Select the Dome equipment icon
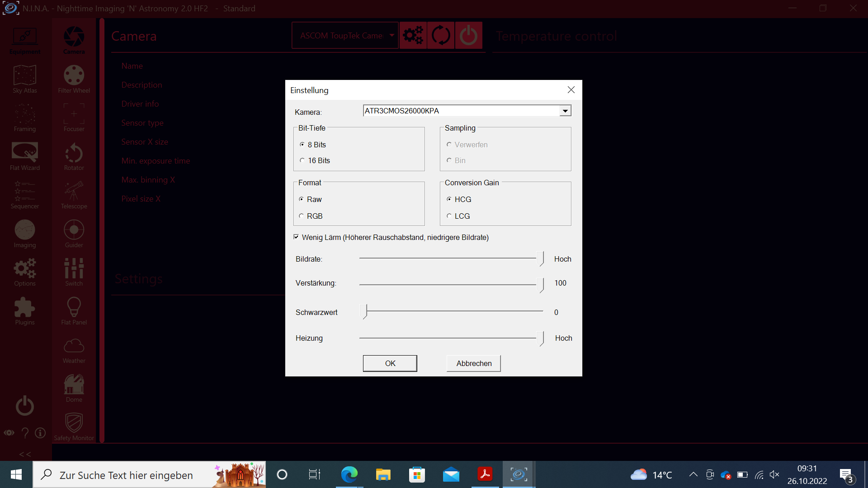 point(74,389)
